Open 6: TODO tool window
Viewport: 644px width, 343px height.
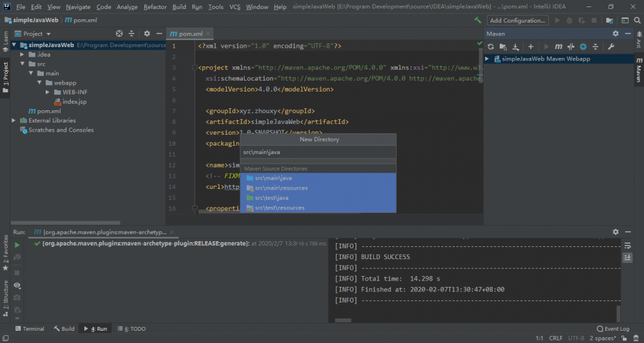132,329
